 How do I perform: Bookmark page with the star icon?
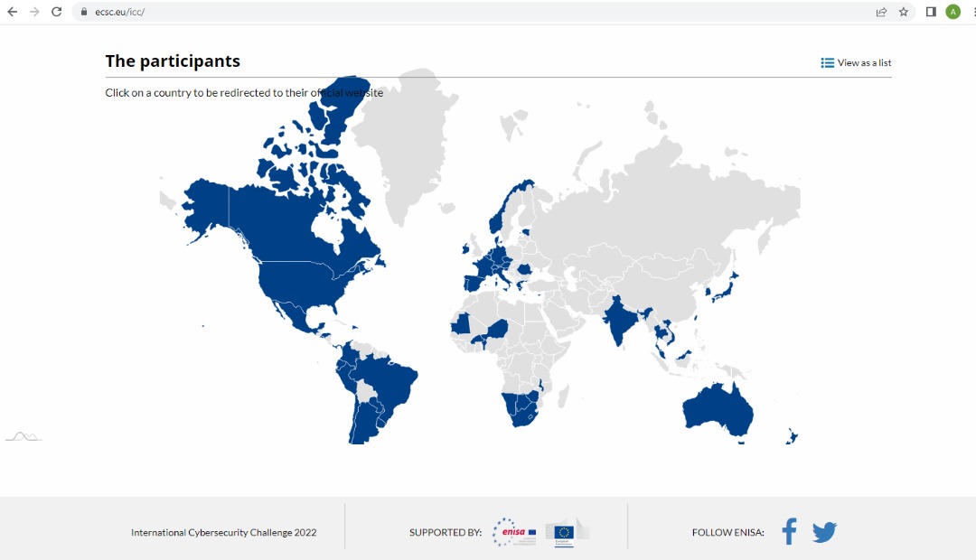point(903,12)
